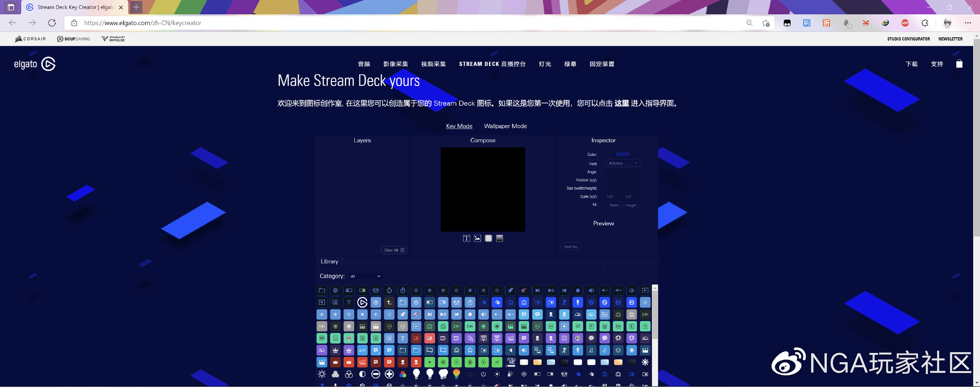Open the ABP ad blocker extension
Screen dimensions: 980x387
pos(905,23)
